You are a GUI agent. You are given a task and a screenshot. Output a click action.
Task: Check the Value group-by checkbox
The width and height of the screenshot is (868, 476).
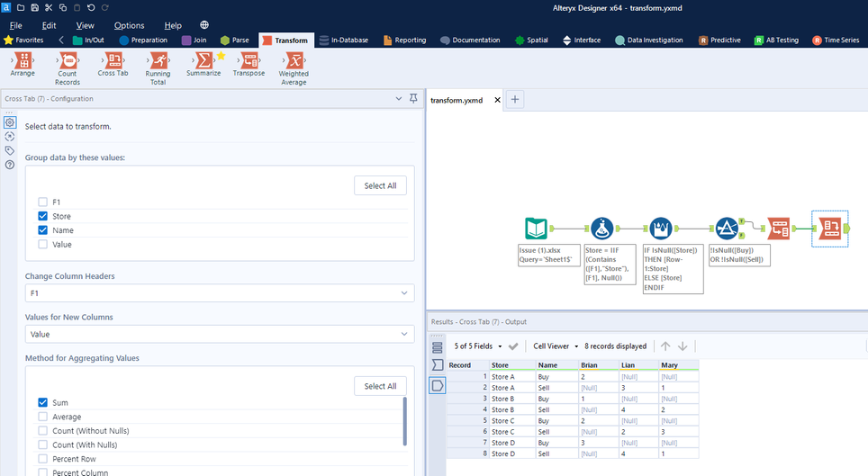tap(42, 244)
